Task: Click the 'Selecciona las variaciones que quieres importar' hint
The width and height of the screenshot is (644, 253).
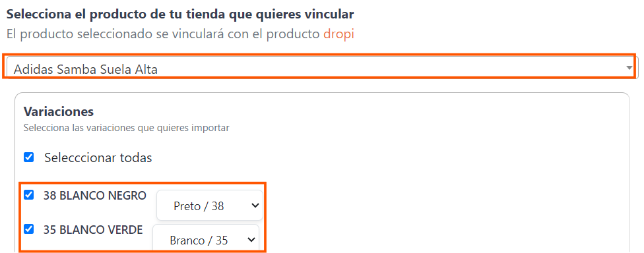Action: (x=126, y=128)
